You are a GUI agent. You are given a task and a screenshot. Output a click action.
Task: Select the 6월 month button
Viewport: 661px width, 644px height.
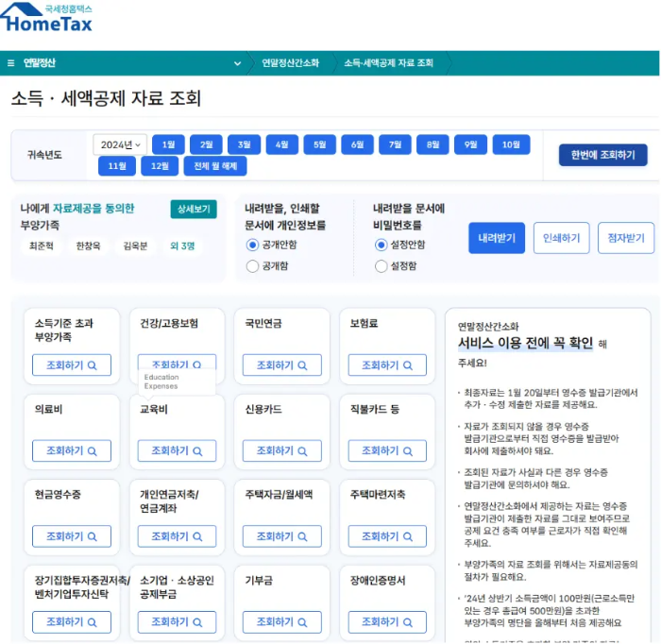[x=357, y=145]
